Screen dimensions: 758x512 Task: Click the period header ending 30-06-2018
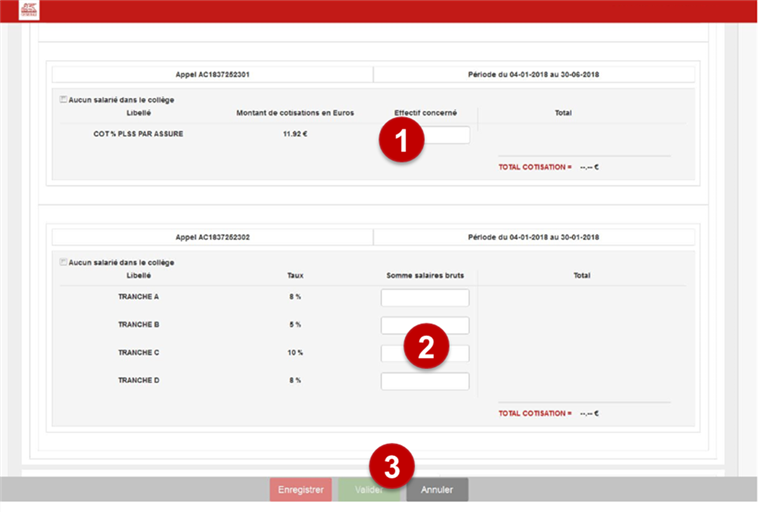[x=533, y=74]
